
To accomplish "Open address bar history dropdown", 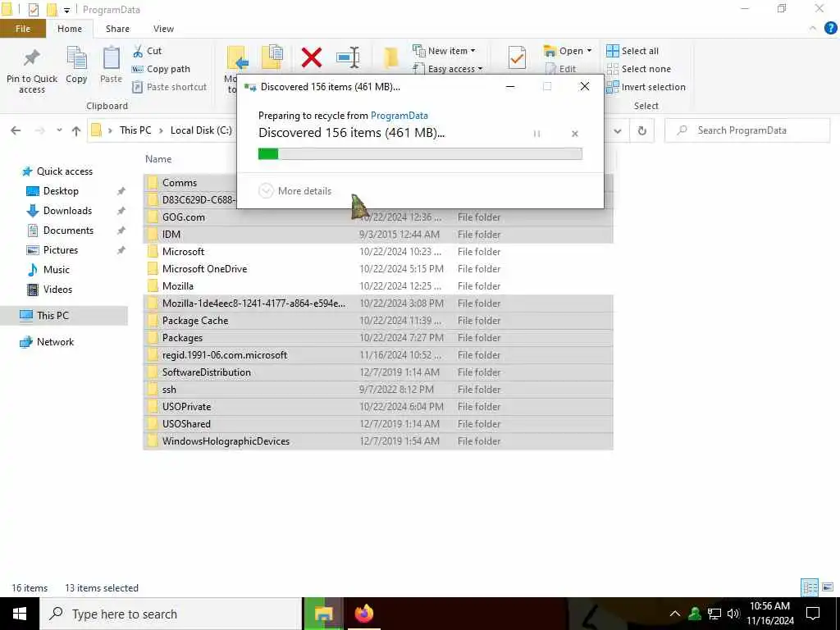I will click(x=618, y=130).
